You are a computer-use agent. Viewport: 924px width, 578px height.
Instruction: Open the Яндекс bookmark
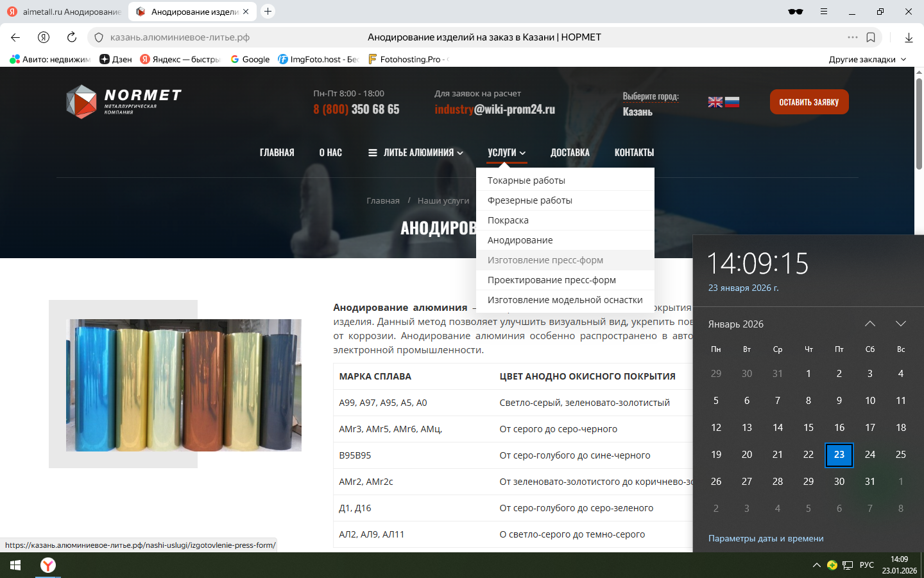(x=180, y=59)
